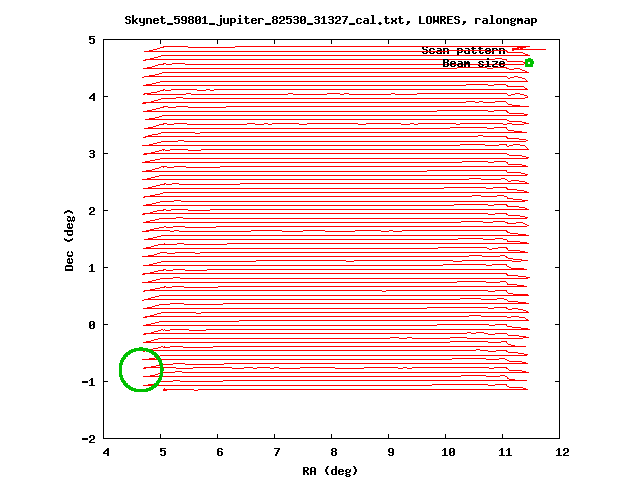Click the Dec axis tick label 0
The image size is (640, 480).
pos(92,325)
